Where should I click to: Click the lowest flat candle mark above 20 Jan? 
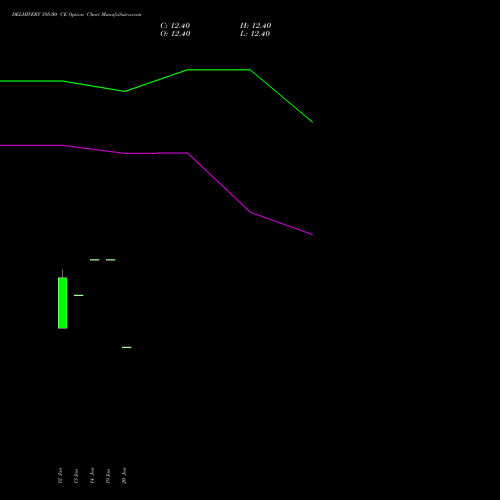pyautogui.click(x=127, y=347)
